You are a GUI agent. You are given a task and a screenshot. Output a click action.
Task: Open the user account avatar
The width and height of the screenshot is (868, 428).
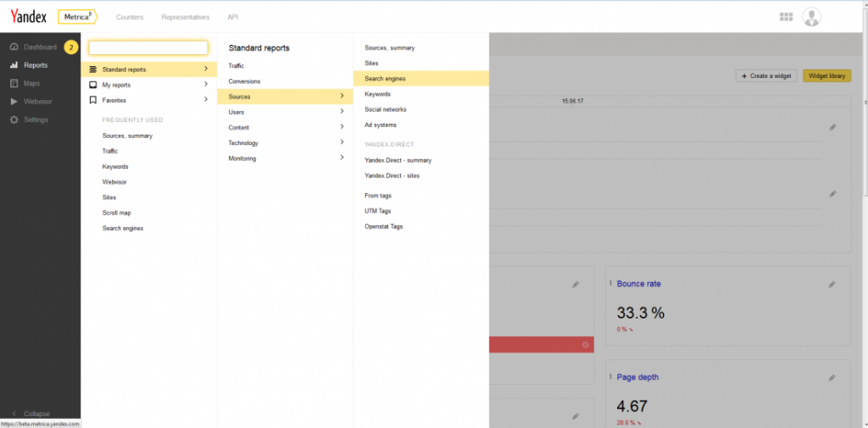pyautogui.click(x=811, y=17)
